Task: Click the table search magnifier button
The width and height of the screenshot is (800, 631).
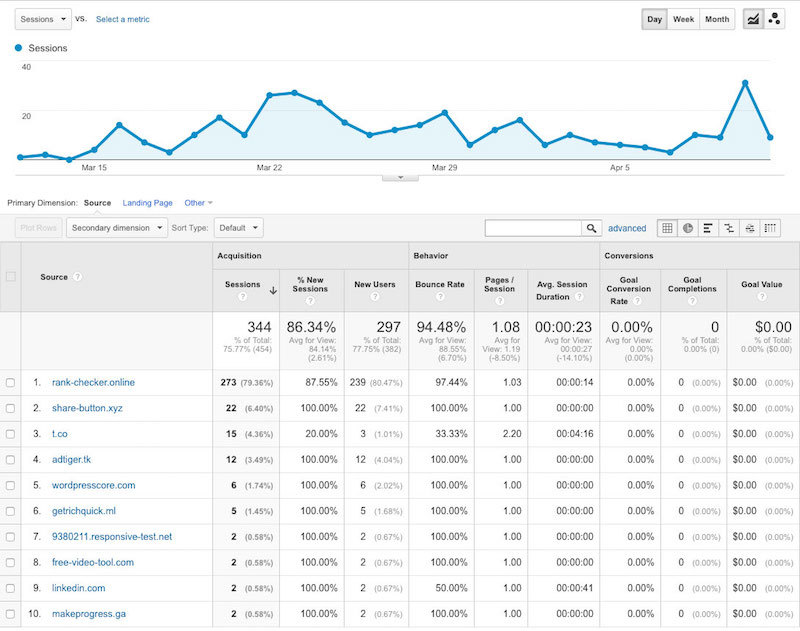Action: [x=591, y=228]
